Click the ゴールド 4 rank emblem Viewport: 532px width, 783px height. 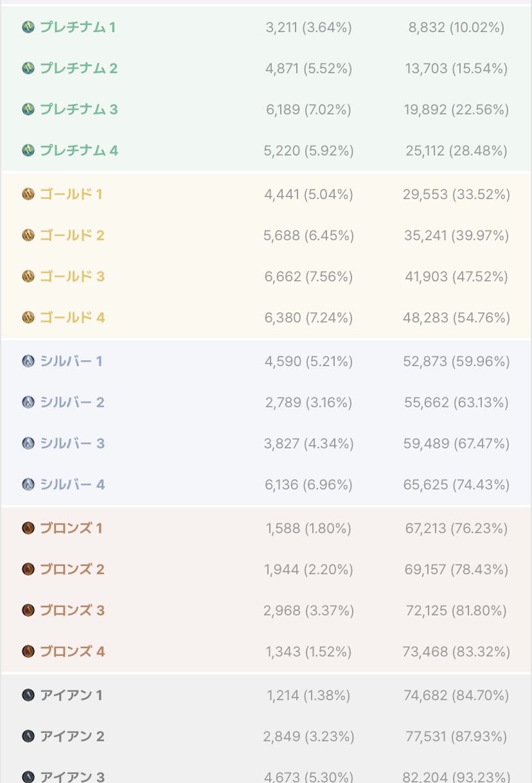click(x=28, y=317)
